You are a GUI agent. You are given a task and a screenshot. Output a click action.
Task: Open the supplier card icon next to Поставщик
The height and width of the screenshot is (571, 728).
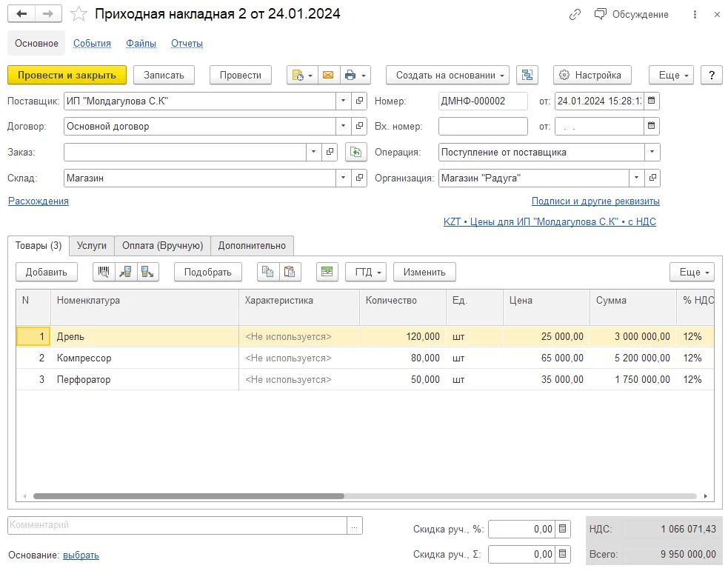pyautogui.click(x=359, y=101)
